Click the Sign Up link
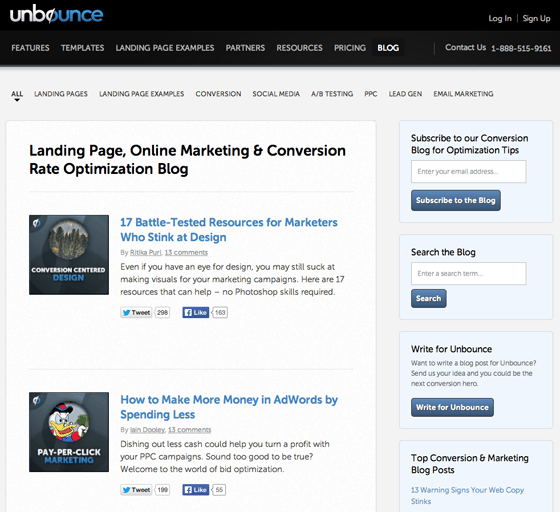The width and height of the screenshot is (560, 512). point(536,19)
